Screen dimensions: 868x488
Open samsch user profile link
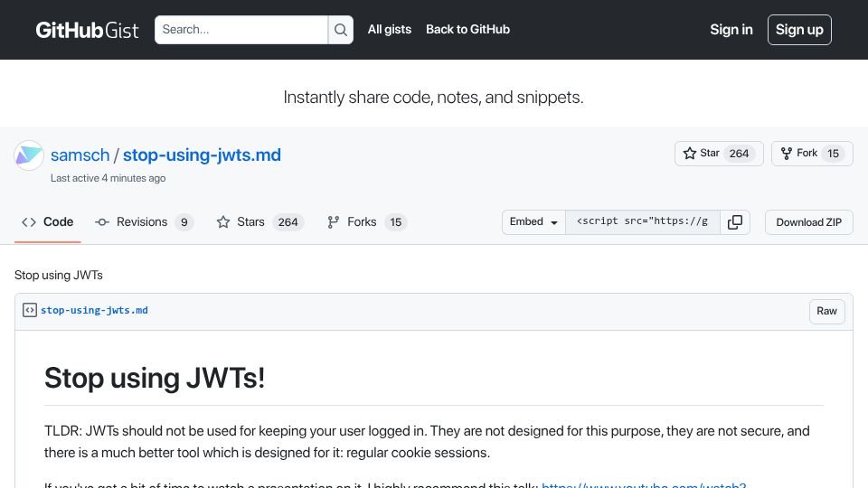click(x=80, y=155)
